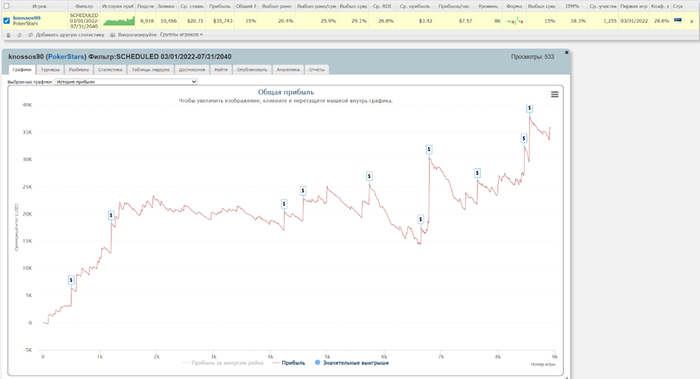
Task: Click the $ marker near game 500
Action: click(x=71, y=280)
